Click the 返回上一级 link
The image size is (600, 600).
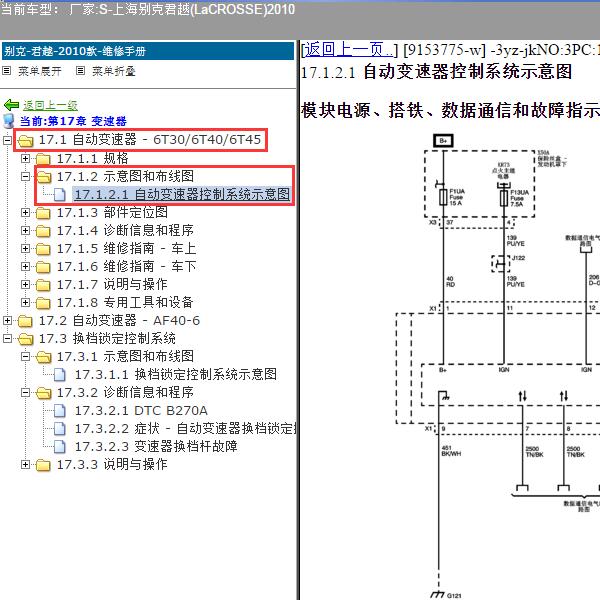pos(50,105)
